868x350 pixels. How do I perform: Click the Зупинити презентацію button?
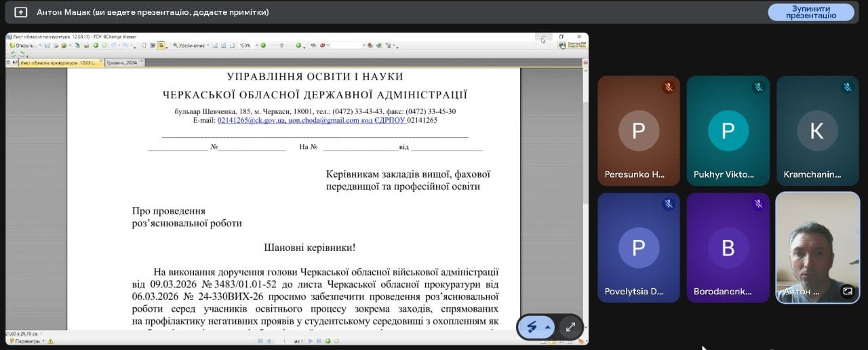(810, 12)
